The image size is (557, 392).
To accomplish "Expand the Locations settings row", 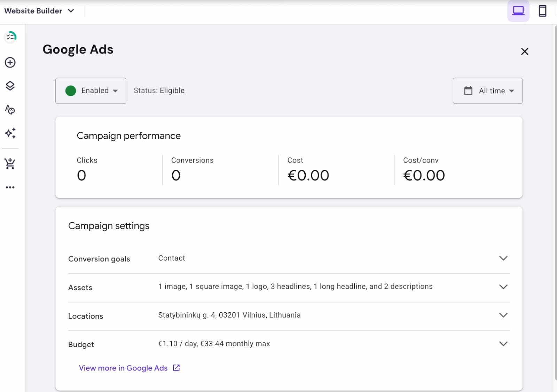I will coord(503,315).
